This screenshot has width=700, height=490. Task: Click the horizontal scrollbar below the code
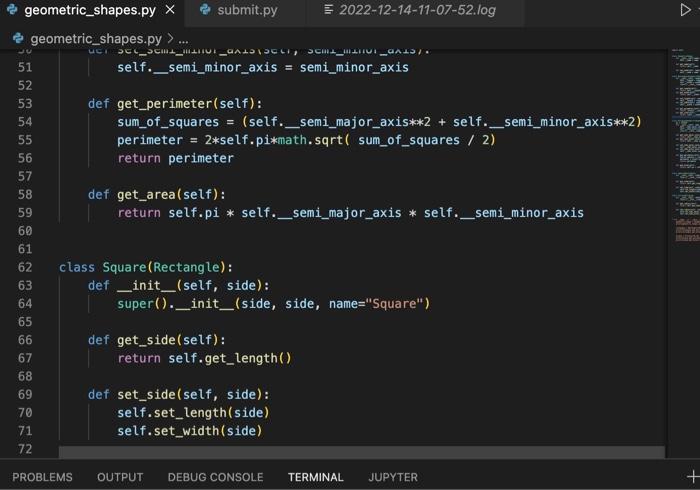point(362,452)
